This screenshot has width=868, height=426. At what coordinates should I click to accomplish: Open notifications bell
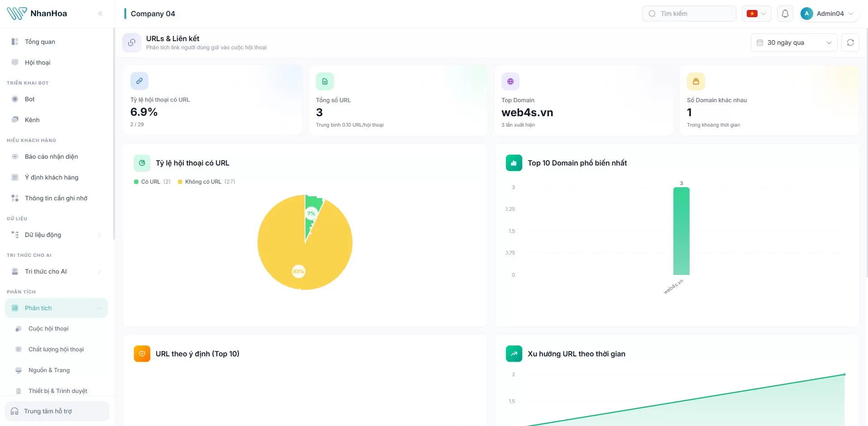point(785,14)
